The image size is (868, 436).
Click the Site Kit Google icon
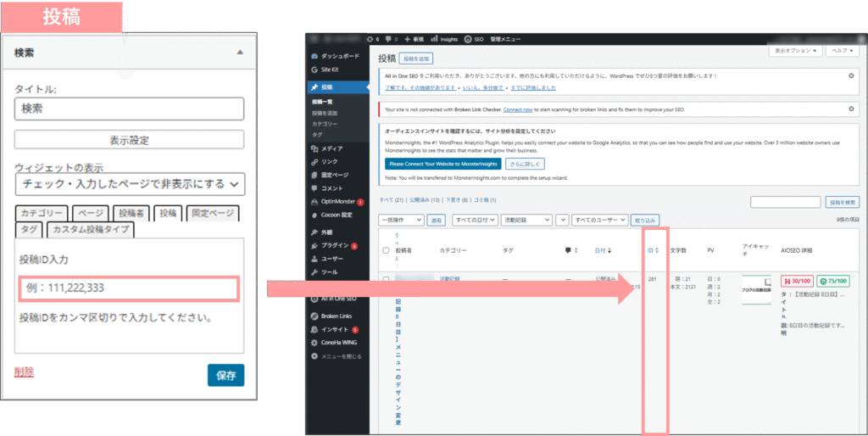point(314,69)
